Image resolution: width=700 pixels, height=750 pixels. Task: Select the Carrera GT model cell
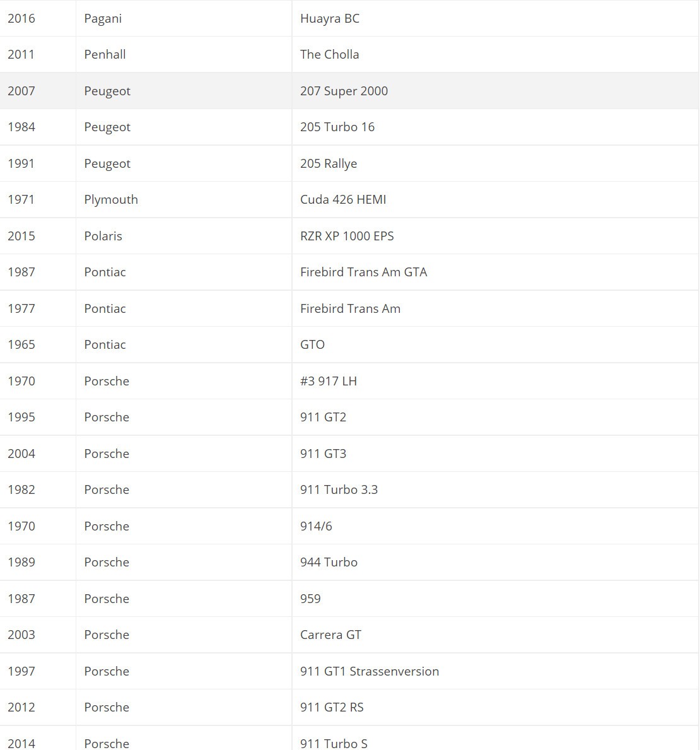click(x=330, y=635)
